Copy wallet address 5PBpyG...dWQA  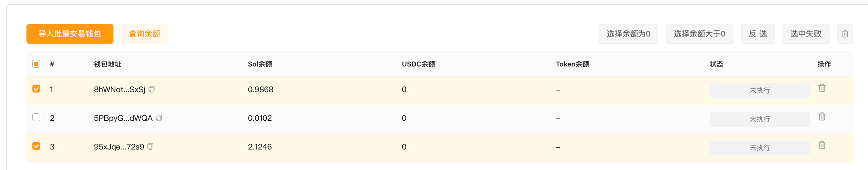(x=159, y=118)
